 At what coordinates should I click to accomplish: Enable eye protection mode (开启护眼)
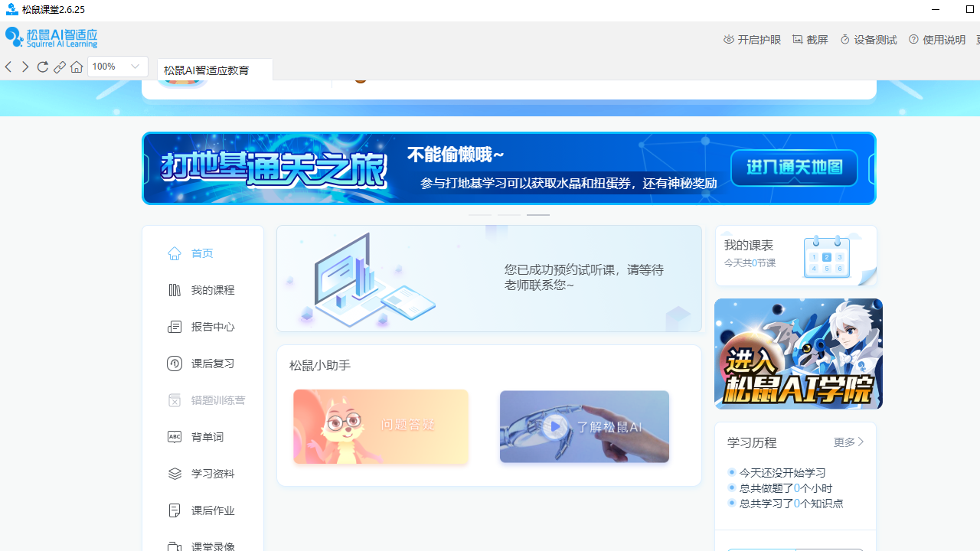tap(751, 39)
